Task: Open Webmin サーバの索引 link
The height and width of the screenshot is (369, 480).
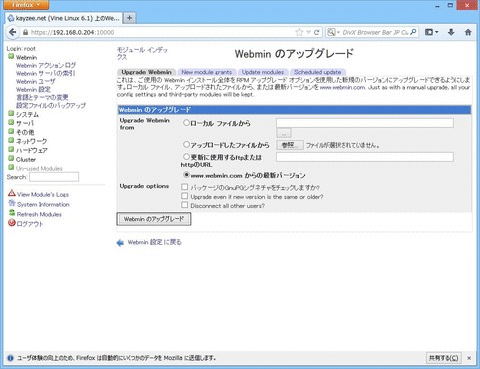Action: tap(46, 73)
